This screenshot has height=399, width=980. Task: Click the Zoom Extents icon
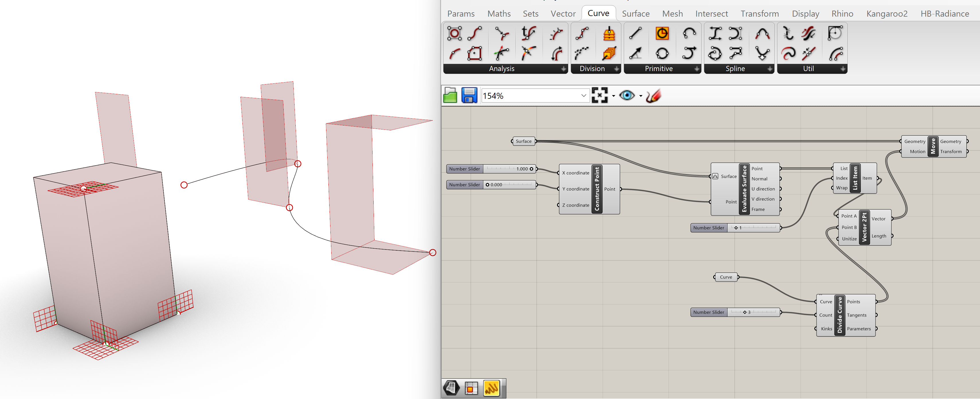click(599, 95)
